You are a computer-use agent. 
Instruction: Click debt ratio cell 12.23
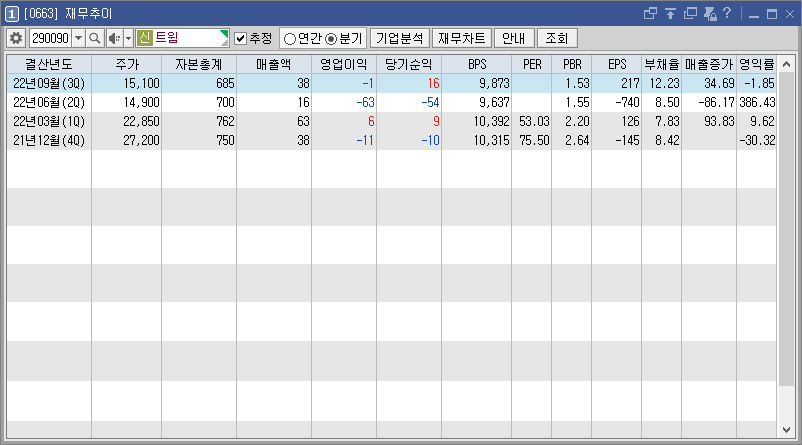[662, 83]
